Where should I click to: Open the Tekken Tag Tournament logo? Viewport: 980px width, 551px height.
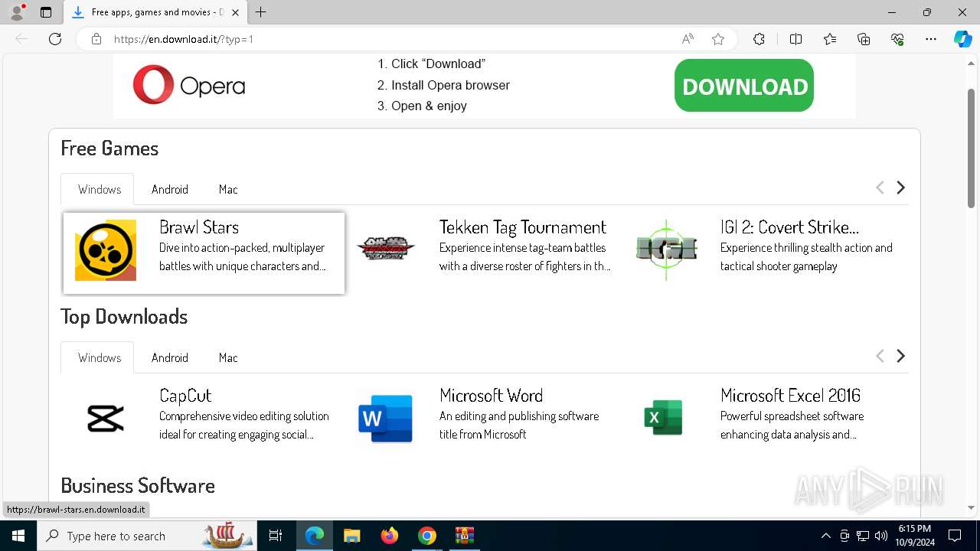click(x=386, y=248)
